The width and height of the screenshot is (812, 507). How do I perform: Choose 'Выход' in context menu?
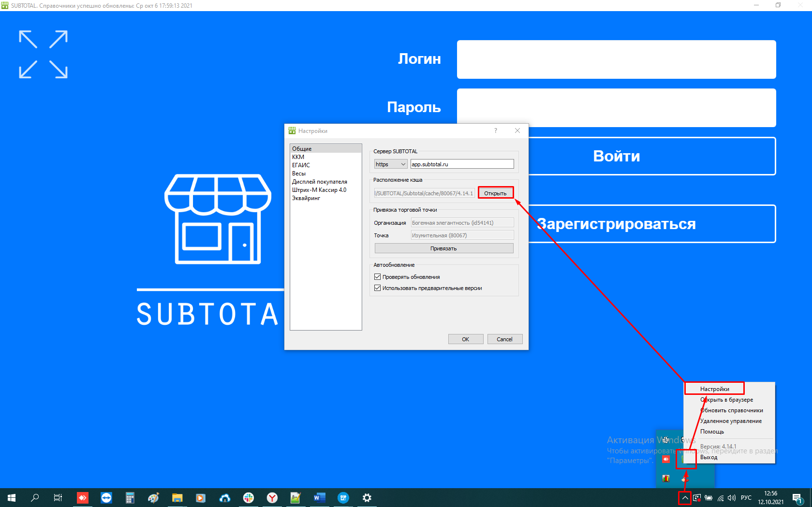[x=729, y=457]
